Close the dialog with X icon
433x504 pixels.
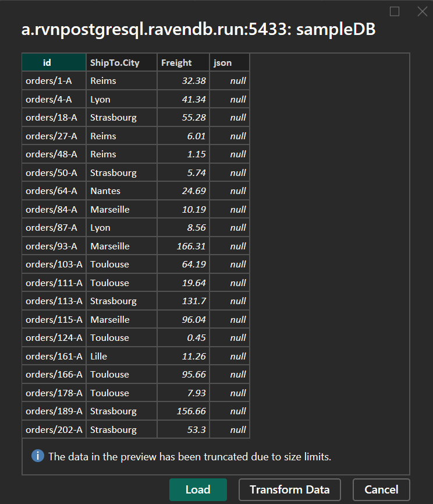[x=423, y=12]
